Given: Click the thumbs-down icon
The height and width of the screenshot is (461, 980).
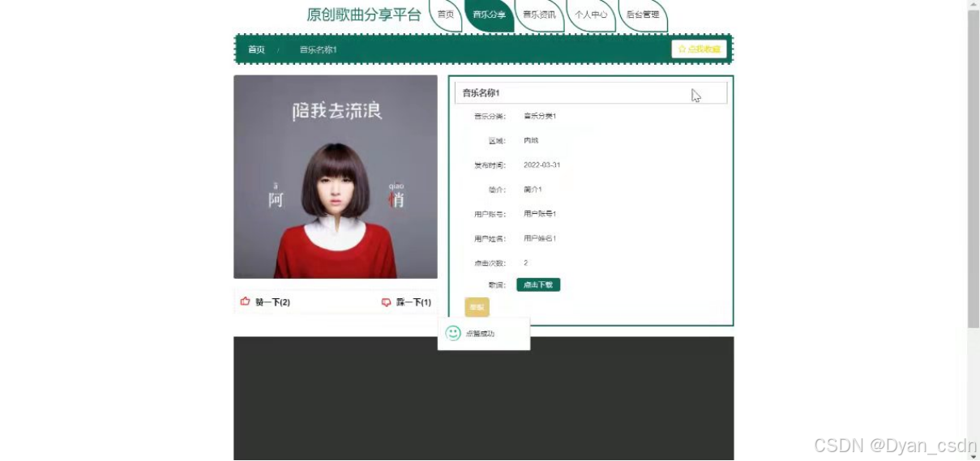Looking at the screenshot, I should [386, 302].
